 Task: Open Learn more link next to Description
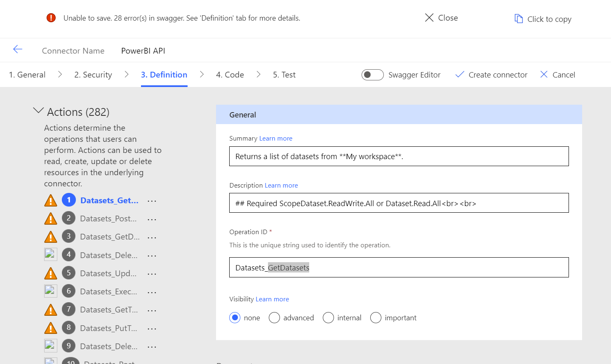[x=281, y=185]
